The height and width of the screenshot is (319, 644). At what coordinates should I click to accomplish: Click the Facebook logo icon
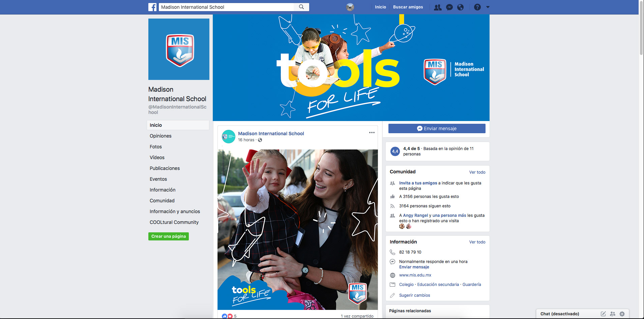click(152, 7)
